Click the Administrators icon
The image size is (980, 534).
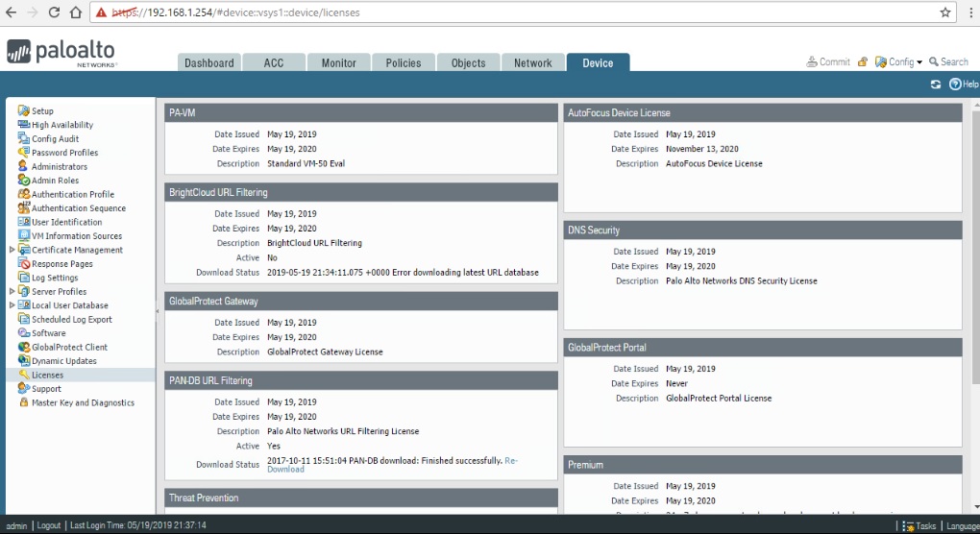click(23, 166)
